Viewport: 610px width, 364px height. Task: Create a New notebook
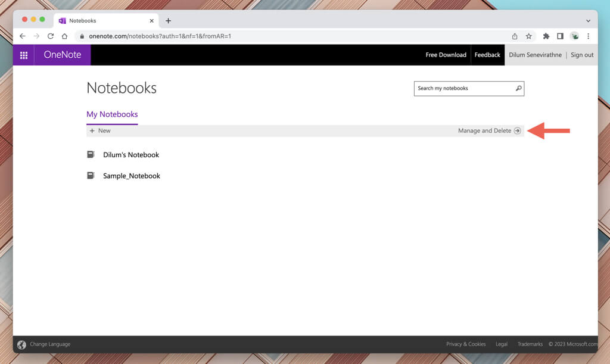coord(100,130)
